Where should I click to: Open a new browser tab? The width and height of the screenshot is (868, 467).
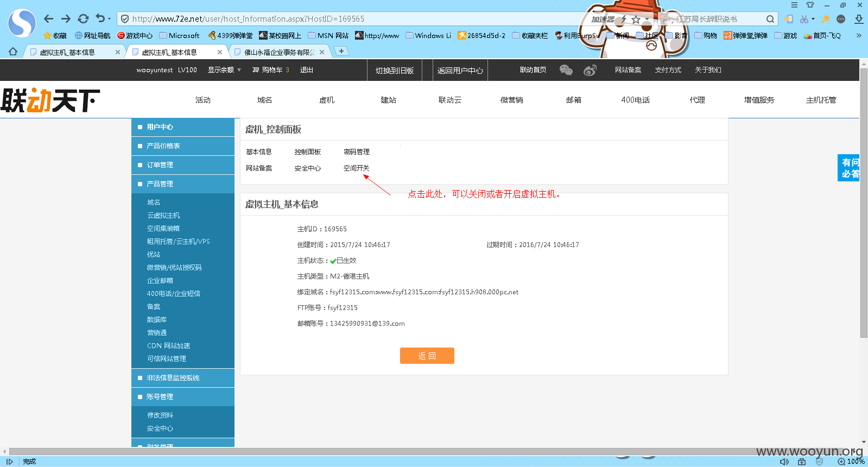(341, 51)
